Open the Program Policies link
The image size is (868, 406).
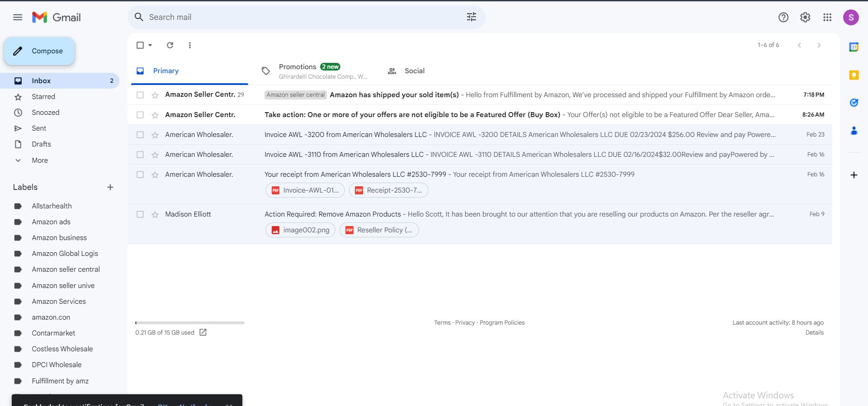click(502, 323)
